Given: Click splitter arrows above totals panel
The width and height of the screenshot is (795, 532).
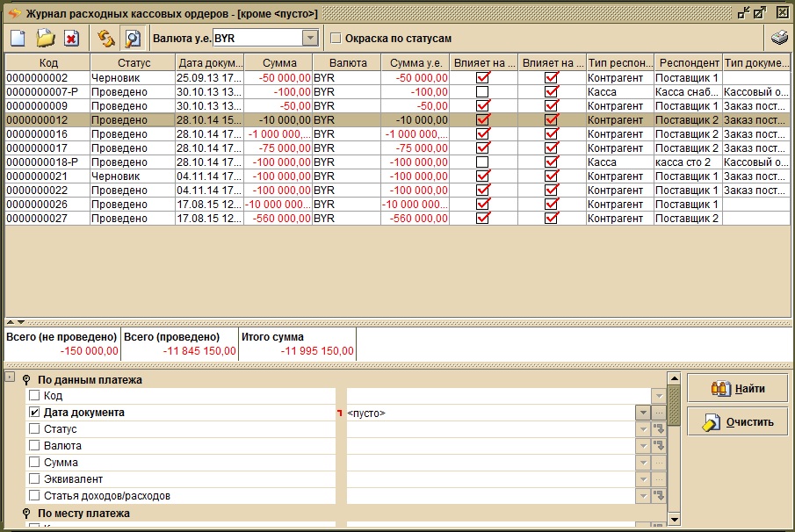Looking at the screenshot, I should coord(15,321).
